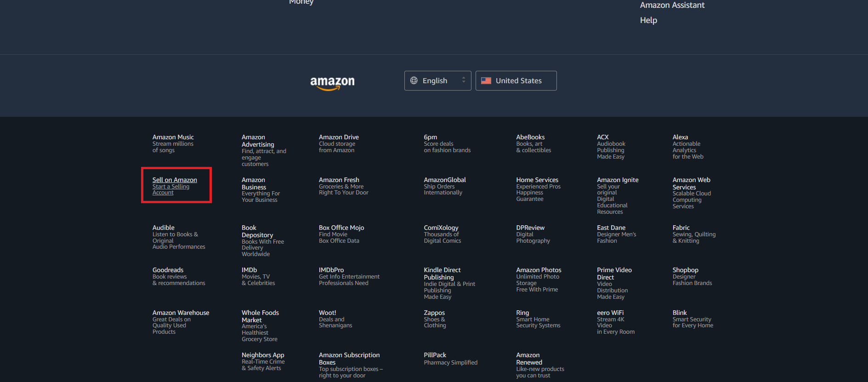This screenshot has height=382, width=868.
Task: Click the Sell on Amazon link
Action: point(175,186)
